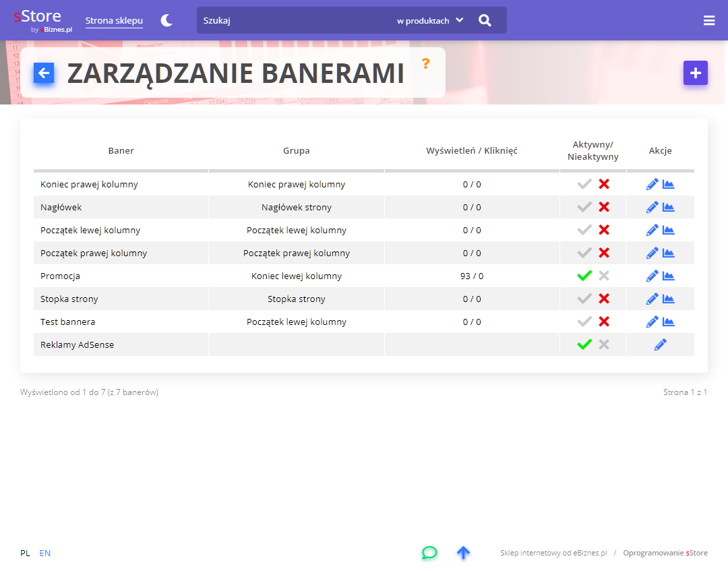This screenshot has height=571, width=728.
Task: Open the Sklep internetowy od eBiznes.pl link
Action: click(553, 553)
